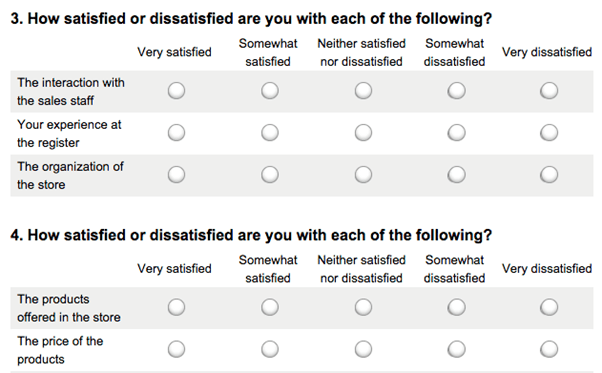The height and width of the screenshot is (373, 602).
Task: Mark price of the products Very dissatisfied
Action: pyautogui.click(x=549, y=349)
